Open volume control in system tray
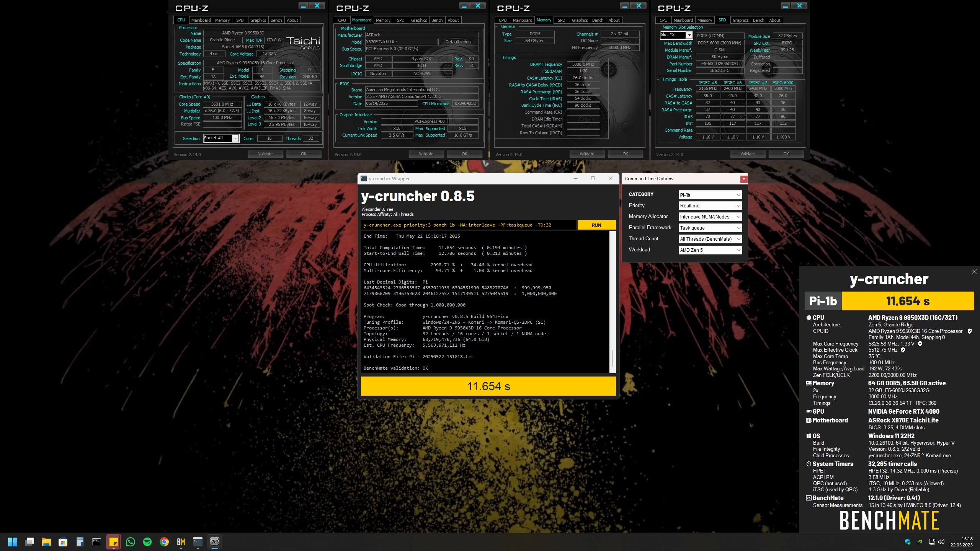Viewport: 980px width, 551px height. click(x=941, y=542)
